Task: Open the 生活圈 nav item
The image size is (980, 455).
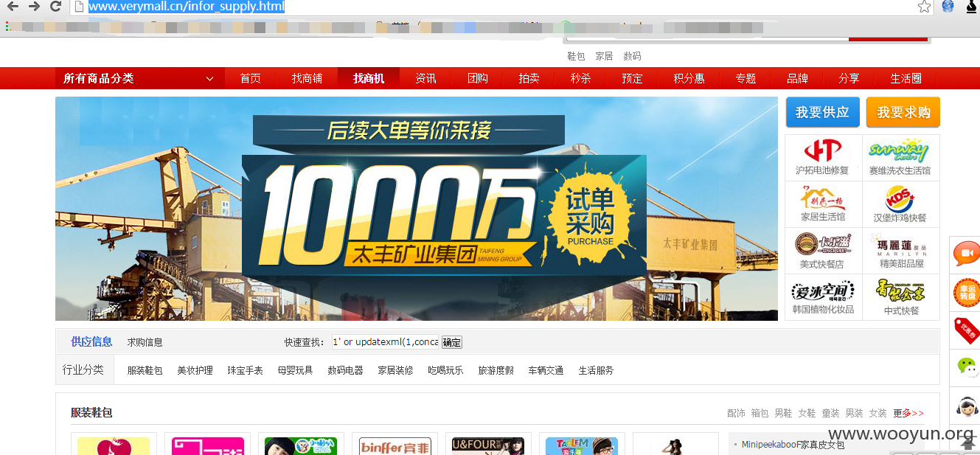Action: click(x=906, y=78)
